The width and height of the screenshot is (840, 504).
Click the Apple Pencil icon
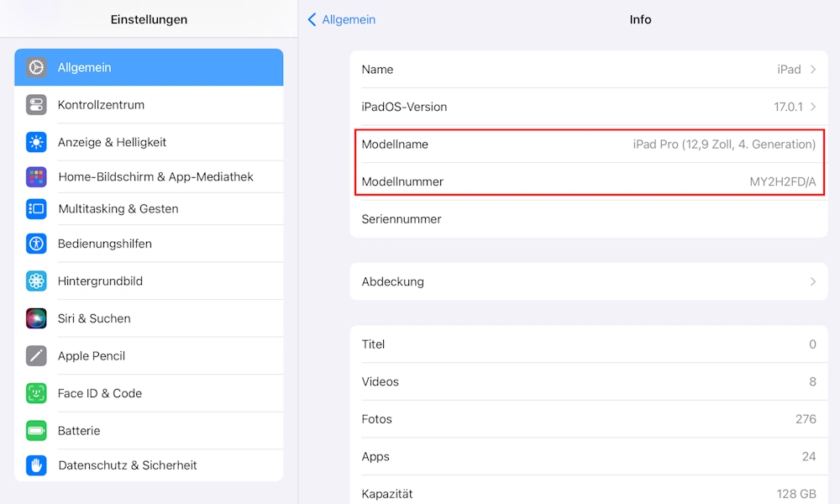click(x=36, y=356)
